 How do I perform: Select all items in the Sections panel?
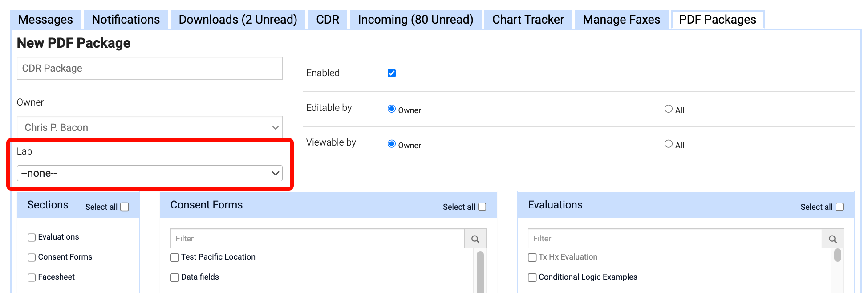tap(124, 206)
